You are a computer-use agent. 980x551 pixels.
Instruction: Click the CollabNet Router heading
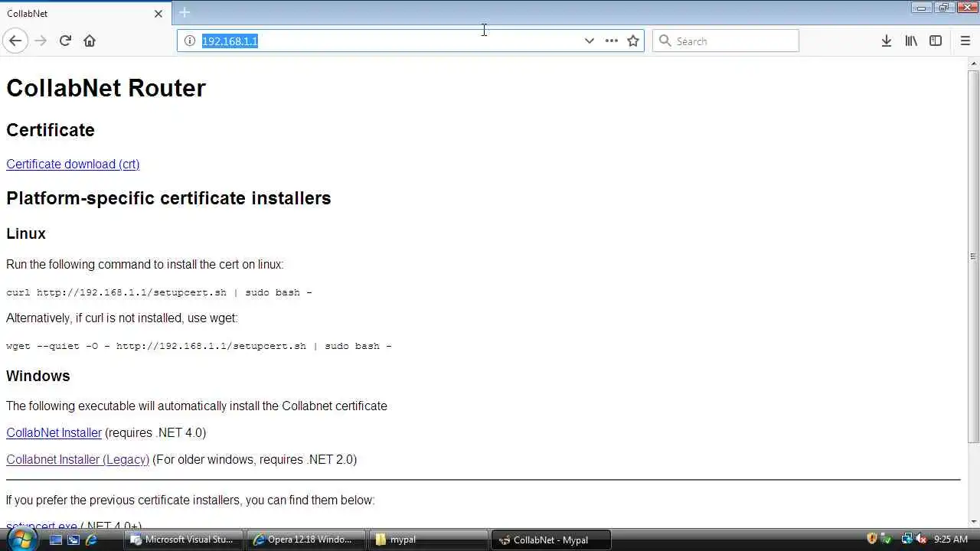[x=106, y=87]
